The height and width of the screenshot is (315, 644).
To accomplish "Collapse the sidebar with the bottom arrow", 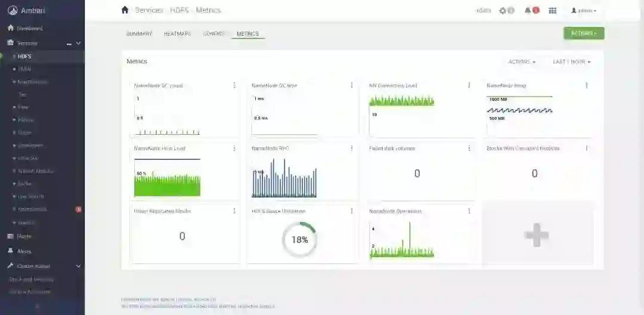I will (37, 306).
